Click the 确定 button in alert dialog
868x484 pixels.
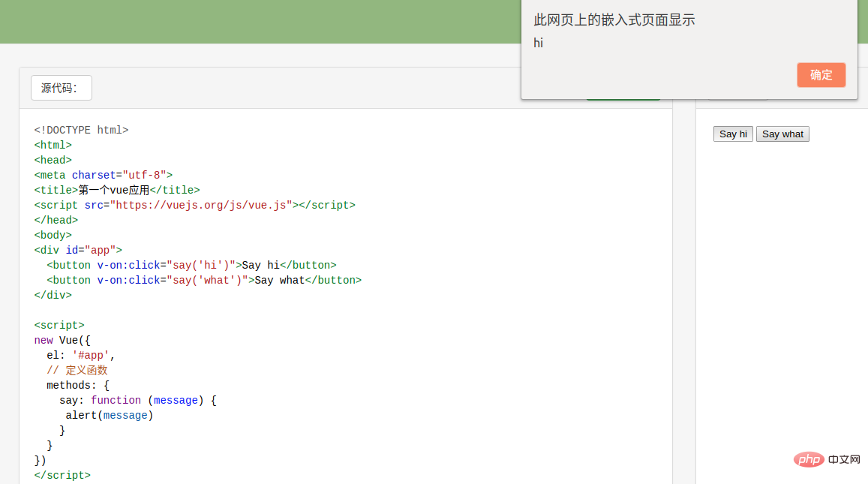click(821, 75)
